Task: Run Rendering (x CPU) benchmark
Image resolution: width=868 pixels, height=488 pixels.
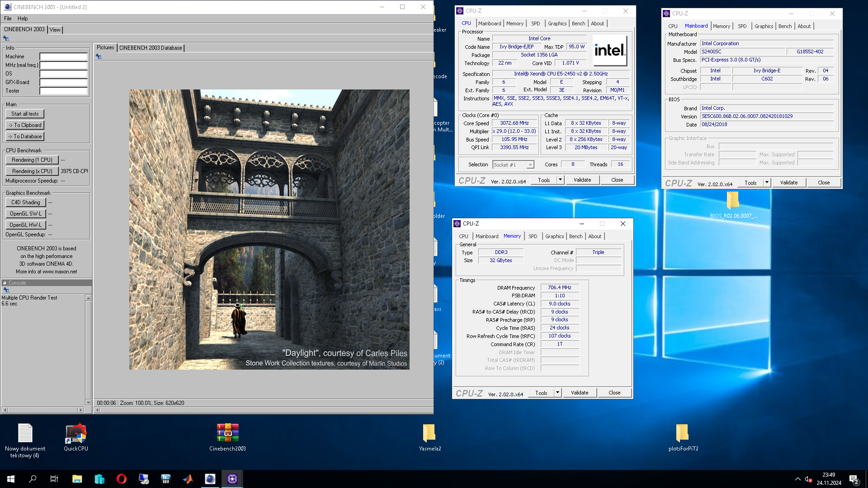Action: (32, 171)
